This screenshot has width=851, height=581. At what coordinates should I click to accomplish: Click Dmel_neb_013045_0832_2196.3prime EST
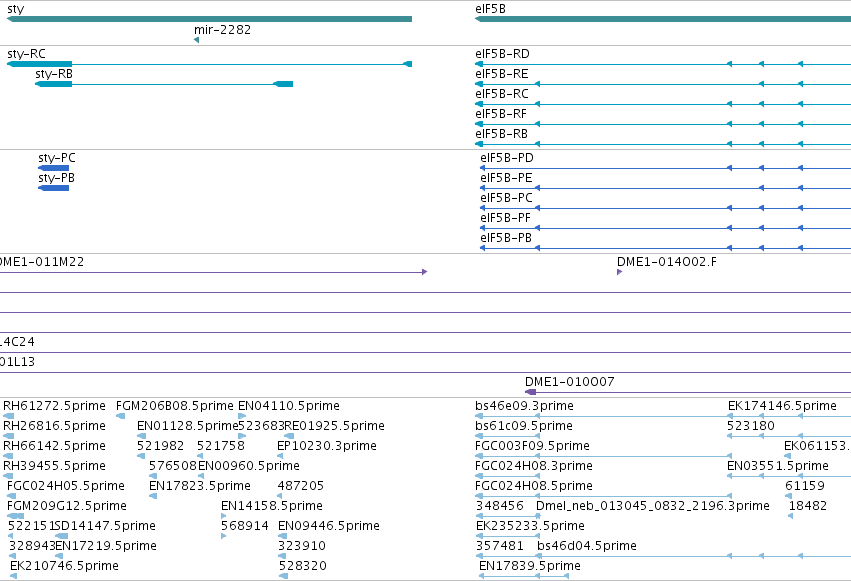click(652, 506)
